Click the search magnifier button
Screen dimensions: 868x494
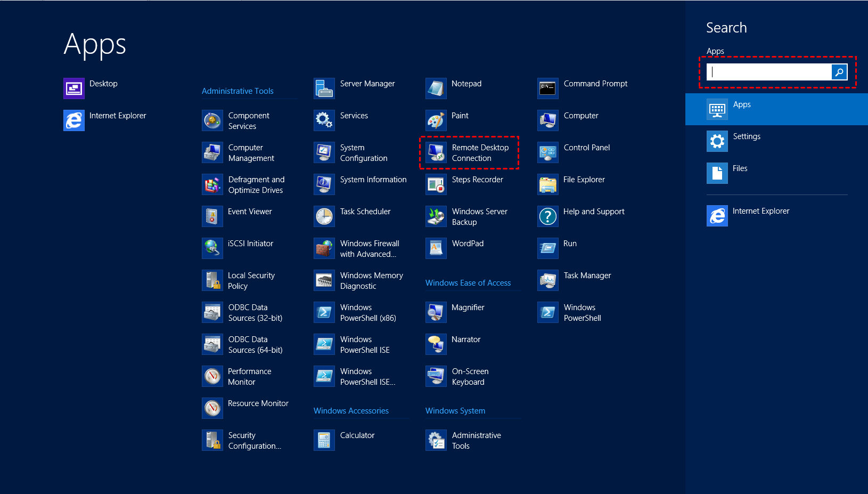tap(839, 72)
